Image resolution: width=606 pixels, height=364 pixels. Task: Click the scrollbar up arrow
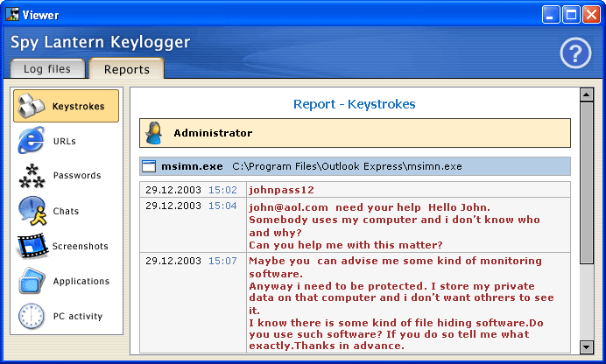coord(587,94)
